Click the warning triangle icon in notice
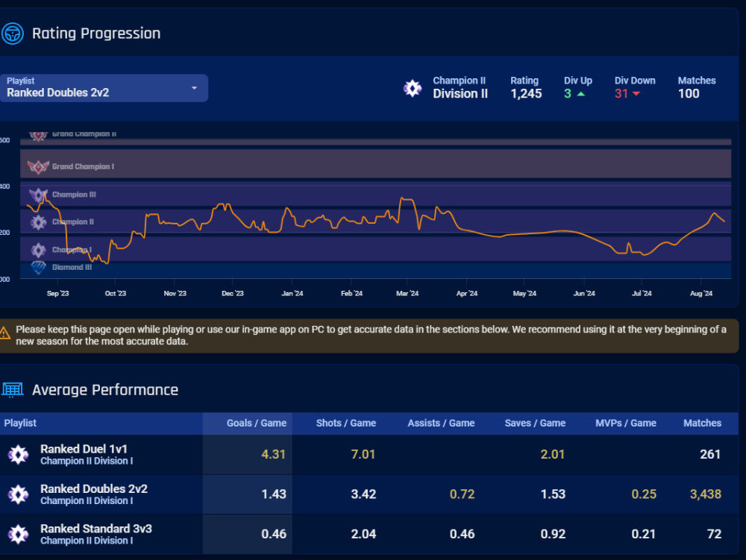Viewport: 746px width, 560px height. [x=4, y=333]
